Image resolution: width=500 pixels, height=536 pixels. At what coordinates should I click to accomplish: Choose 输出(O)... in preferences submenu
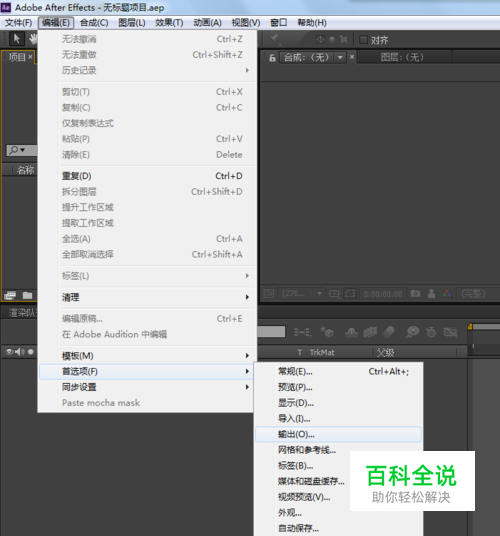point(338,434)
